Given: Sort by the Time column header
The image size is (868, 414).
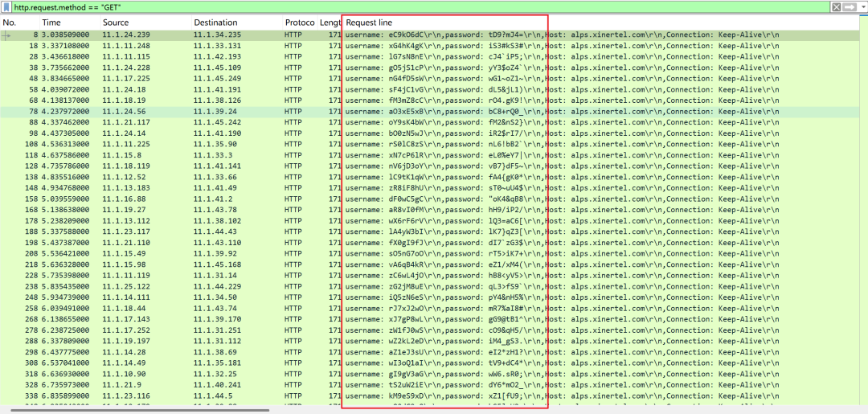Looking at the screenshot, I should click(51, 23).
